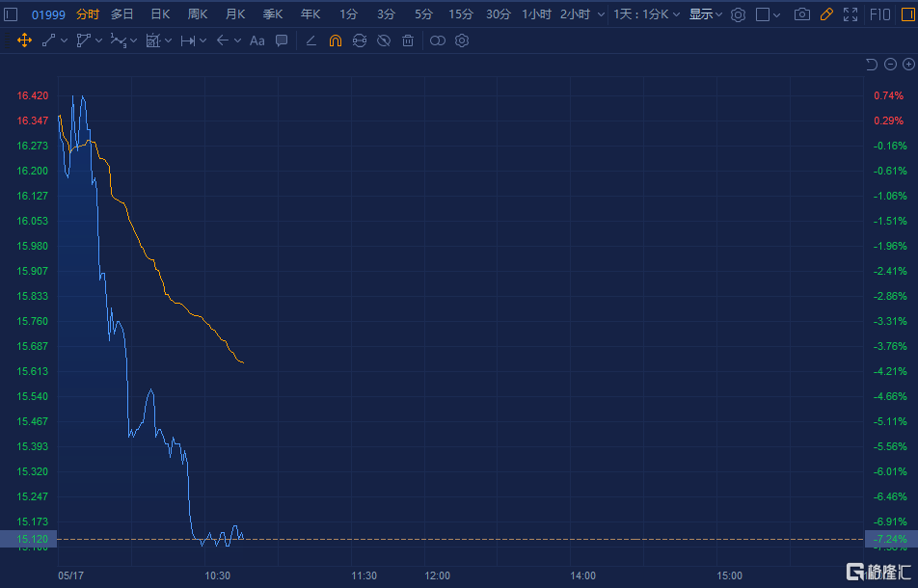The image size is (918, 588).
Task: Open the 1天:1分K range dropdown
Action: click(x=646, y=14)
